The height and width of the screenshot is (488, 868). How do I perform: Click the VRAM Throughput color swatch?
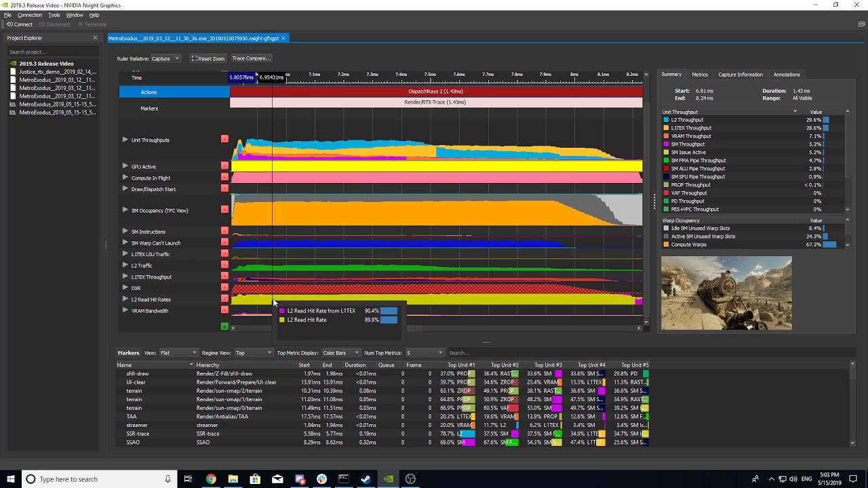tap(666, 136)
